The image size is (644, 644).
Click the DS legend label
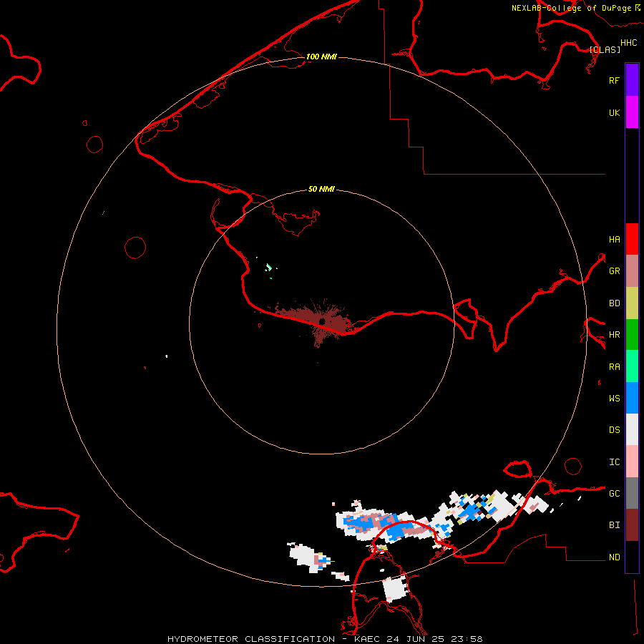[x=614, y=429]
